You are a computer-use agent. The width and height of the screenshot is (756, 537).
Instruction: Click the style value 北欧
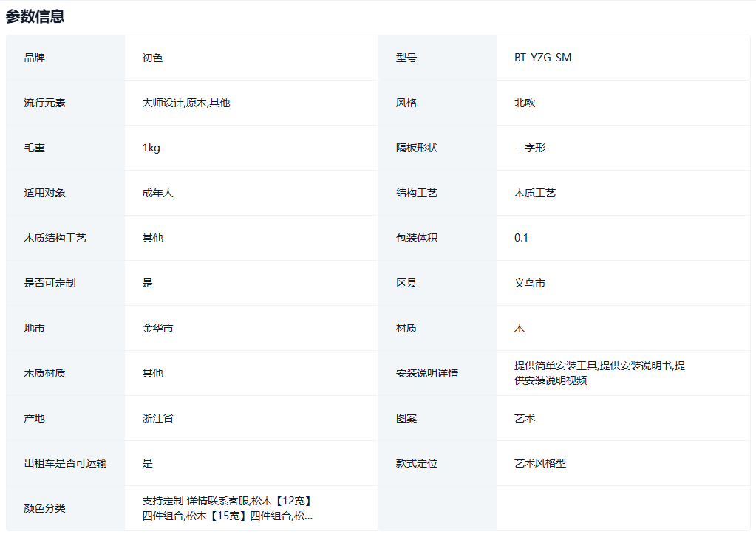pyautogui.click(x=525, y=103)
